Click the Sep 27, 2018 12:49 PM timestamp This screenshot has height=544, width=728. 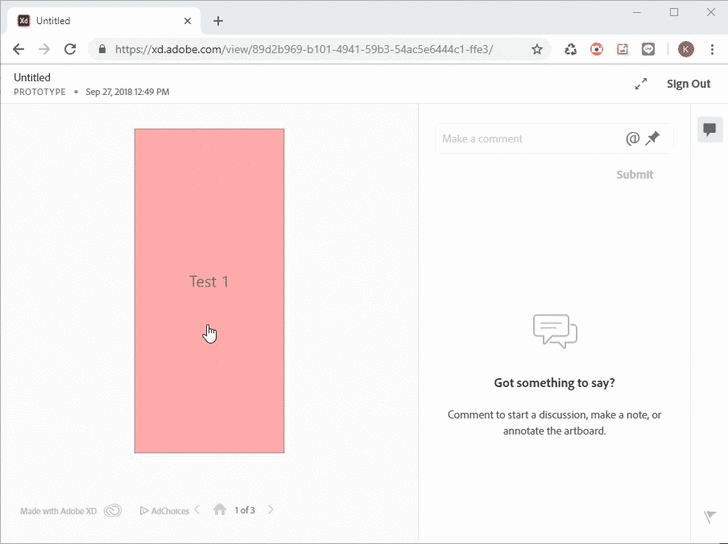point(127,92)
